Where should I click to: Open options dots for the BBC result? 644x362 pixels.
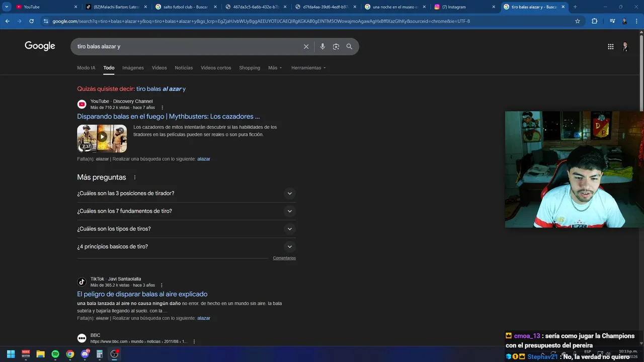click(x=194, y=341)
